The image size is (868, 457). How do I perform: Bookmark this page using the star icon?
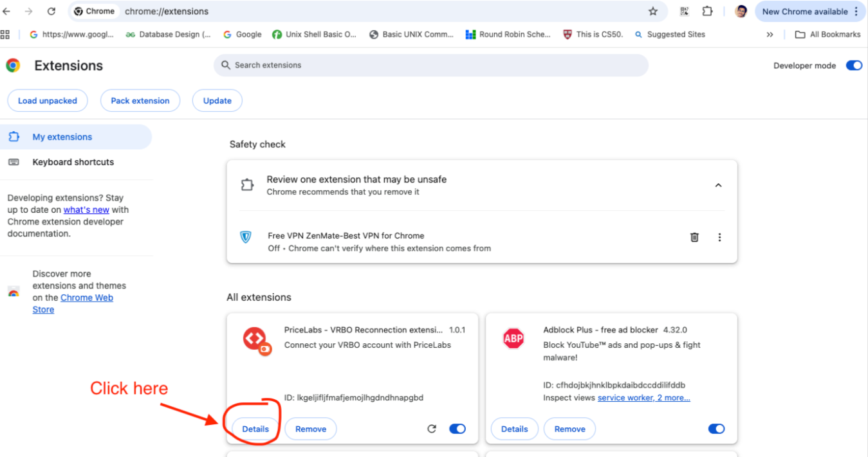pos(653,12)
